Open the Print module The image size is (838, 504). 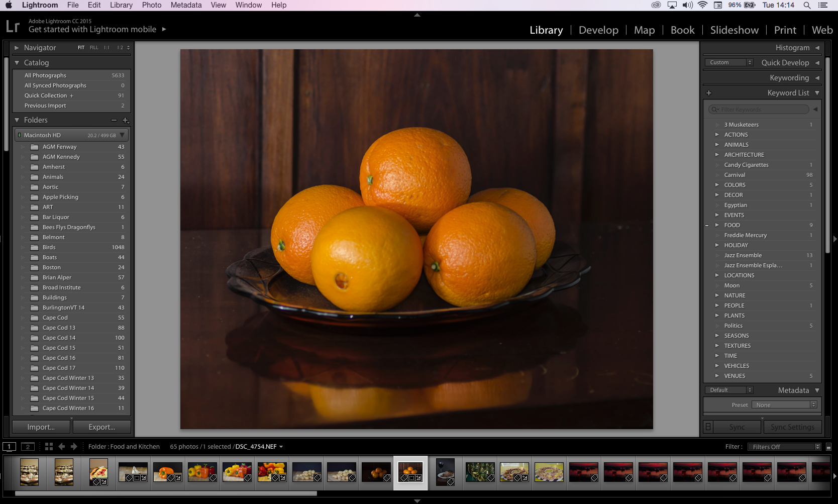click(785, 30)
